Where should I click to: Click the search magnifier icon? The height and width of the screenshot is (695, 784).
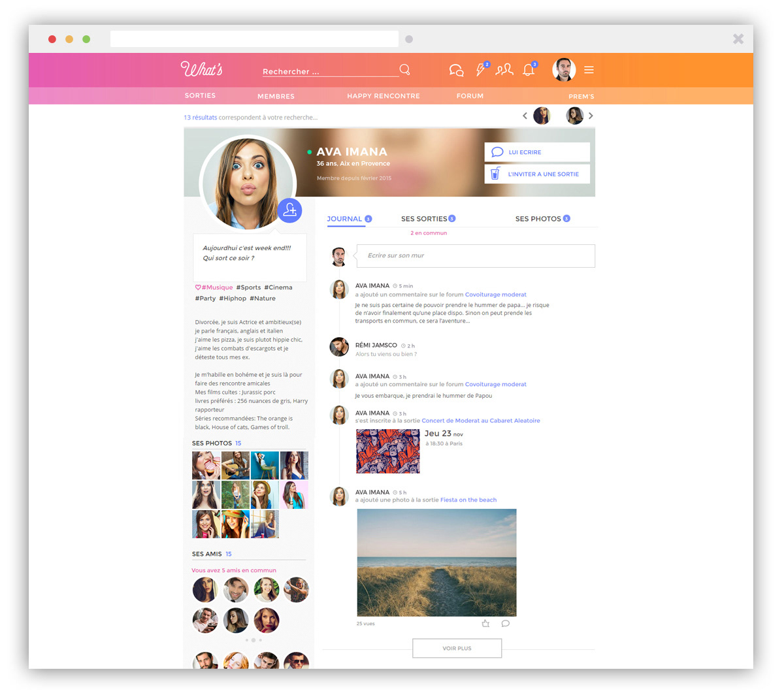[x=405, y=69]
